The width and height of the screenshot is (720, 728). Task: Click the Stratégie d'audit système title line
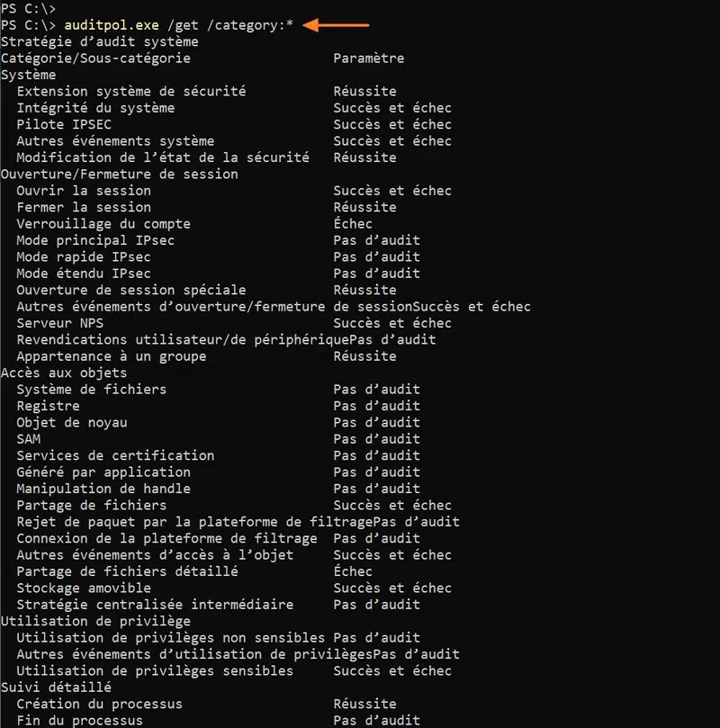99,41
